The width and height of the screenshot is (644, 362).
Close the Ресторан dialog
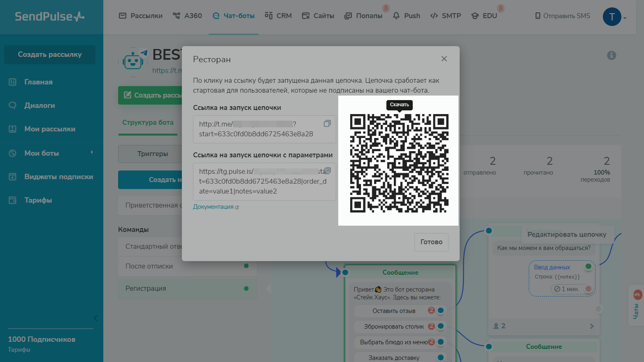[x=444, y=59]
